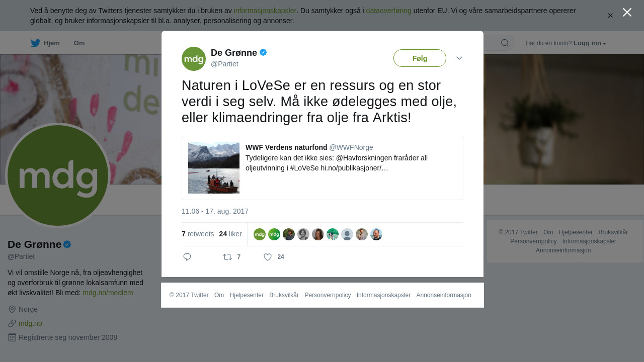Close the tweet overlay with large X
The image size is (644, 362).
627,12
